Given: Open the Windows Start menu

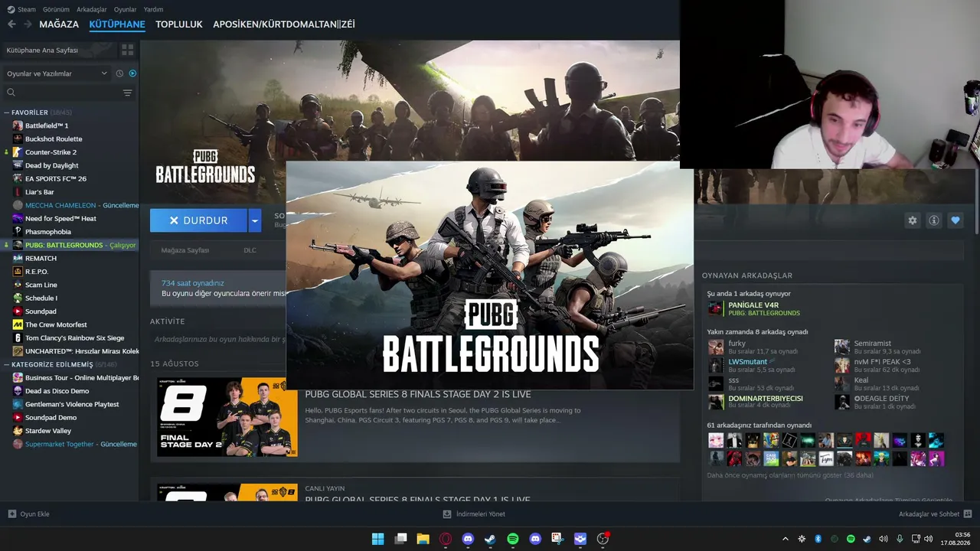Looking at the screenshot, I should [377, 539].
